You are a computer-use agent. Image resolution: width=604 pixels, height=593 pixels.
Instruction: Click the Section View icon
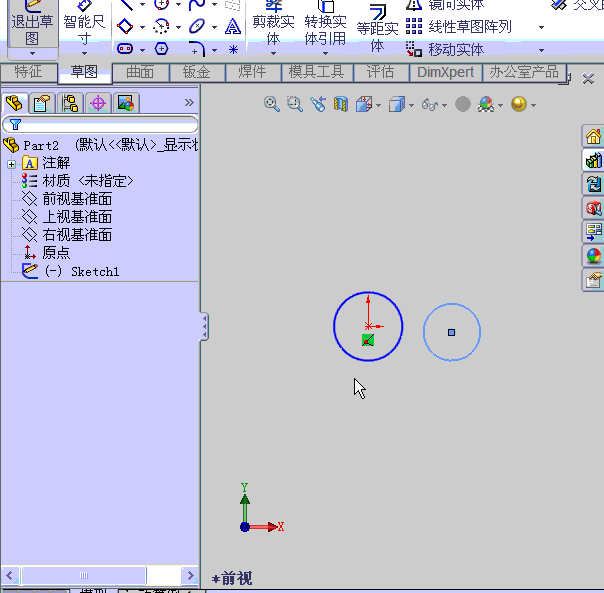(341, 104)
